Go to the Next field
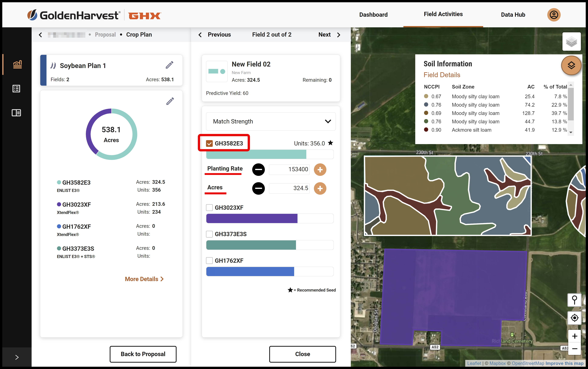The width and height of the screenshot is (588, 369). coord(329,35)
